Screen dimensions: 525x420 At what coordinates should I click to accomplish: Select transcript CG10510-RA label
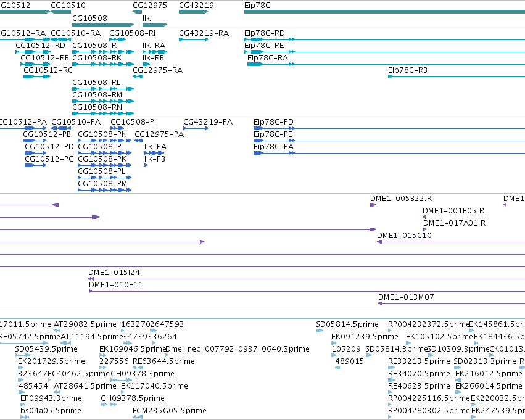[x=76, y=33]
